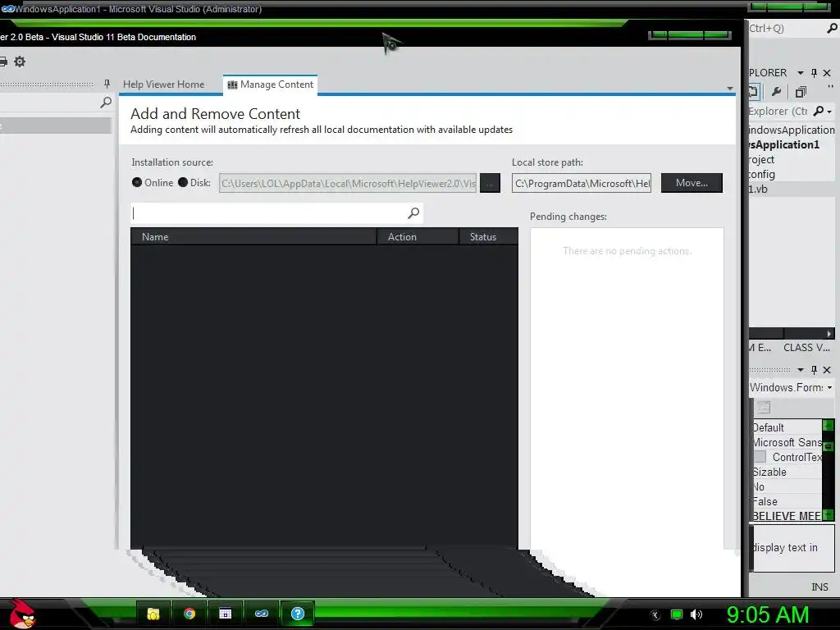The image size is (840, 630).
Task: Select the 1.vb file in Solution Explorer
Action: 758,189
